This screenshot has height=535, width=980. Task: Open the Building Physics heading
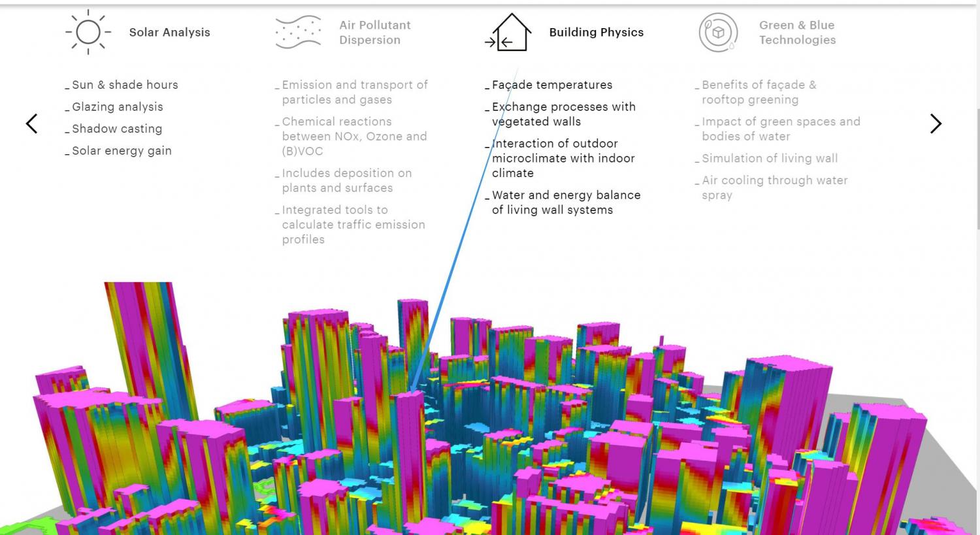[x=596, y=33]
